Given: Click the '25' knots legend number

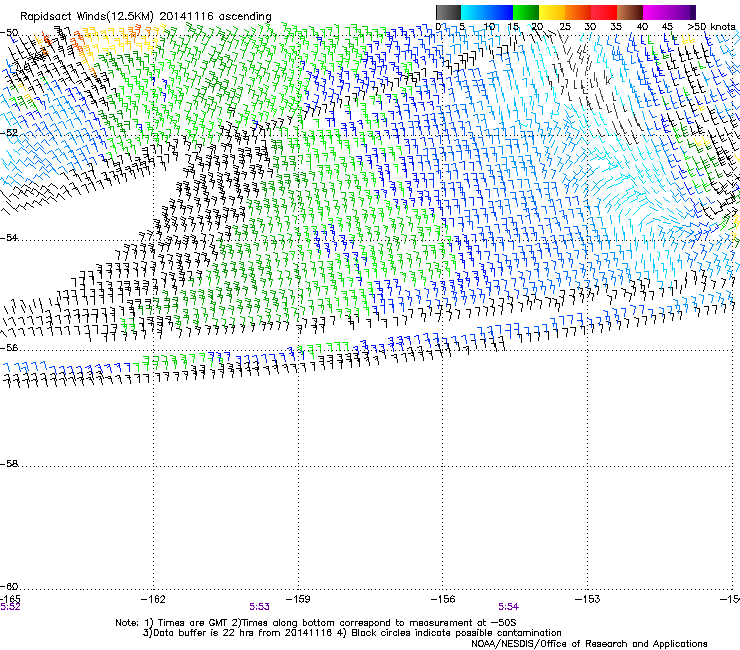Looking at the screenshot, I should coord(565,26).
